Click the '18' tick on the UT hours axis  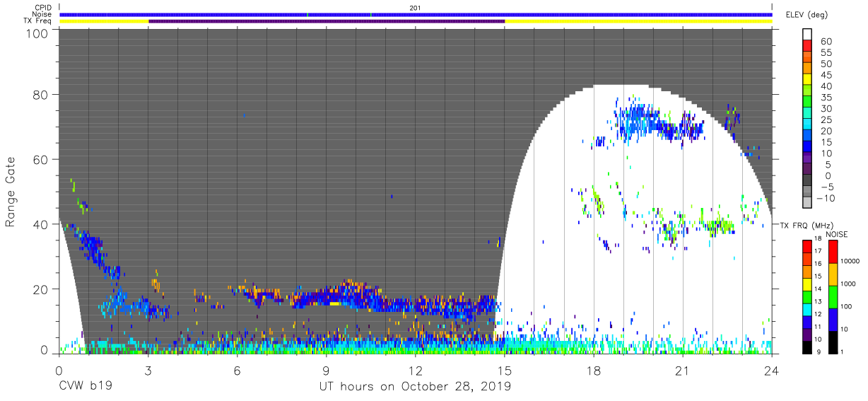click(x=593, y=370)
